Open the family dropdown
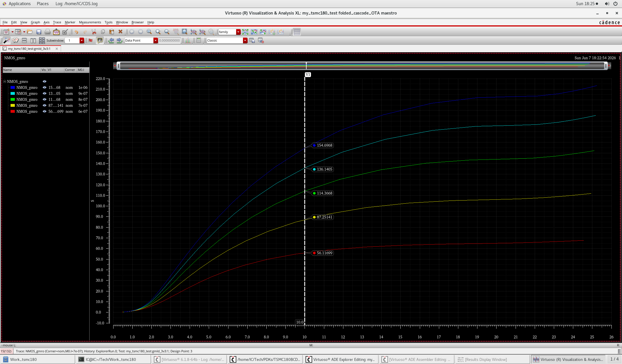Viewport: 622px width, 364px height. coord(238,32)
